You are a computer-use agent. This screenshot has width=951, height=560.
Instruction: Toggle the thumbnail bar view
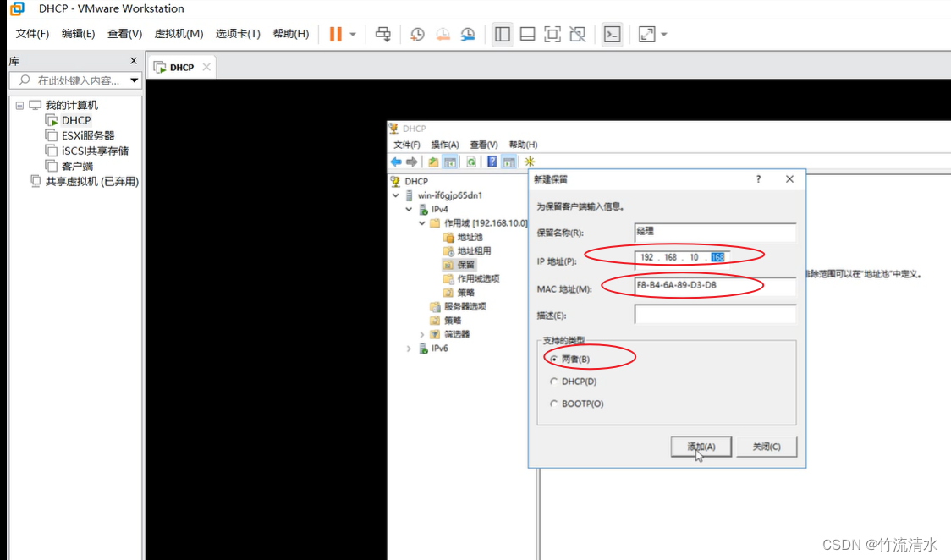pos(528,34)
